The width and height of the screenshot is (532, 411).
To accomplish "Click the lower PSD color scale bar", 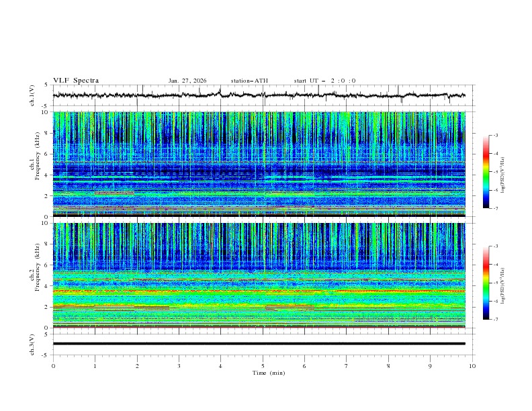I will (x=486, y=283).
